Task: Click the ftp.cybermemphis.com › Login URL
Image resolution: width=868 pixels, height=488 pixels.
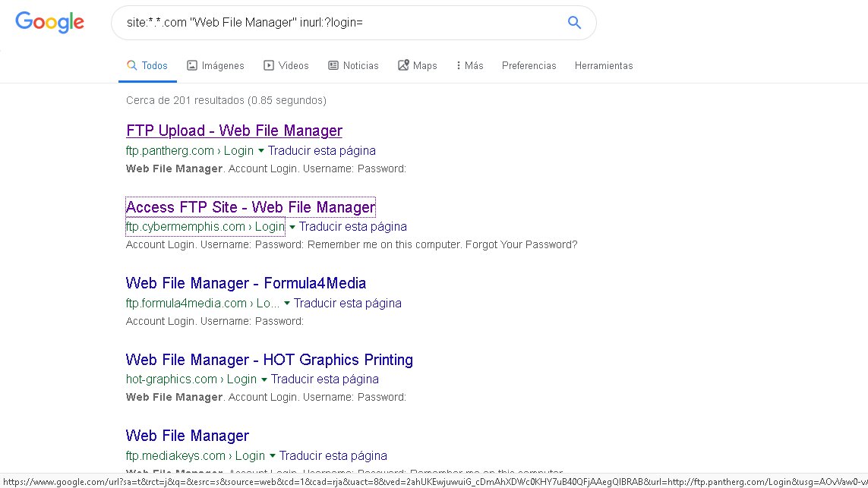Action: point(205,226)
